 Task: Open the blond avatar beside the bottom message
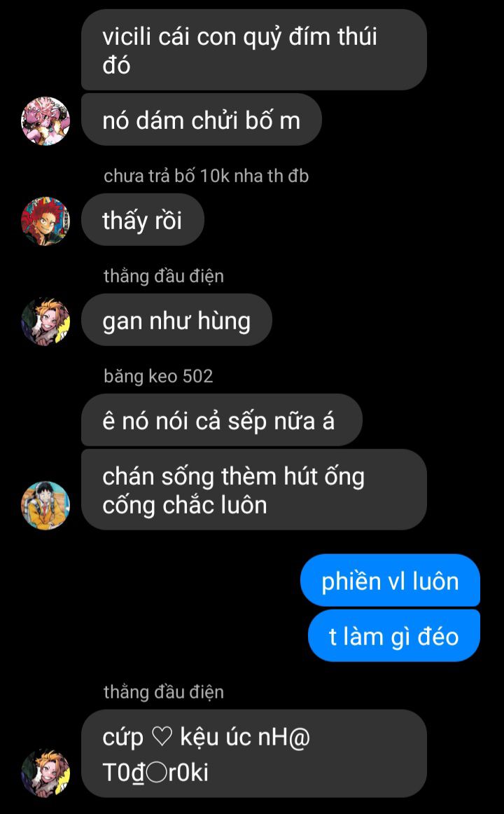point(45,773)
